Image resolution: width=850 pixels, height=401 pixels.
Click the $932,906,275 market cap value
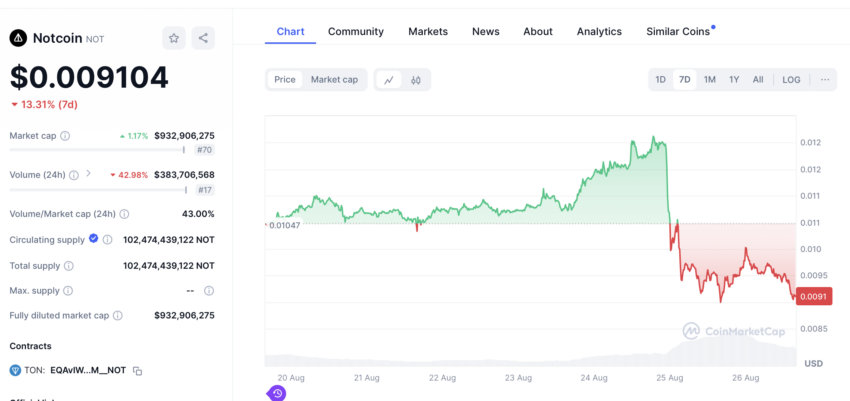(x=184, y=135)
